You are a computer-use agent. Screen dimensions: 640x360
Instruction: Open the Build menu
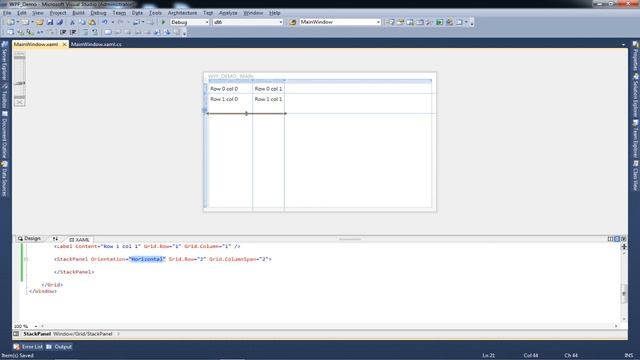[x=78, y=13]
